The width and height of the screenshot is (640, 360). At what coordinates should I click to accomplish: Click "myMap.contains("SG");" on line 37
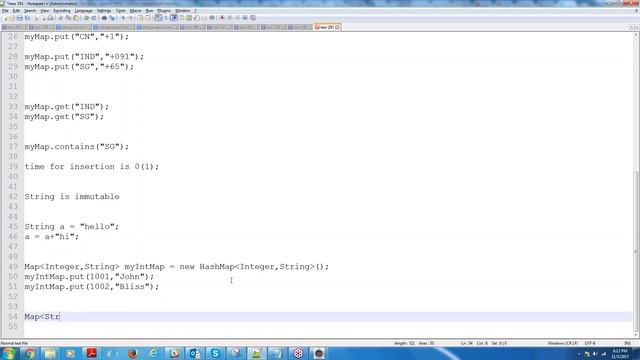click(77, 147)
